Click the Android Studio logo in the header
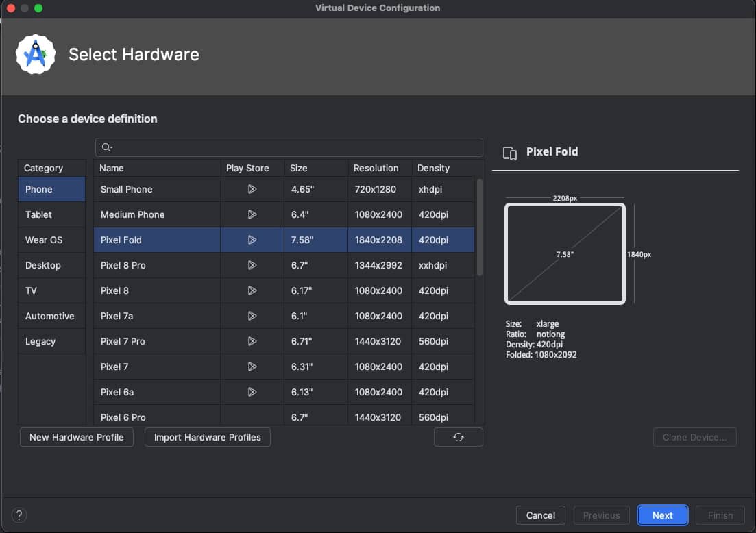Screen dimensions: 756x533 tap(34, 54)
